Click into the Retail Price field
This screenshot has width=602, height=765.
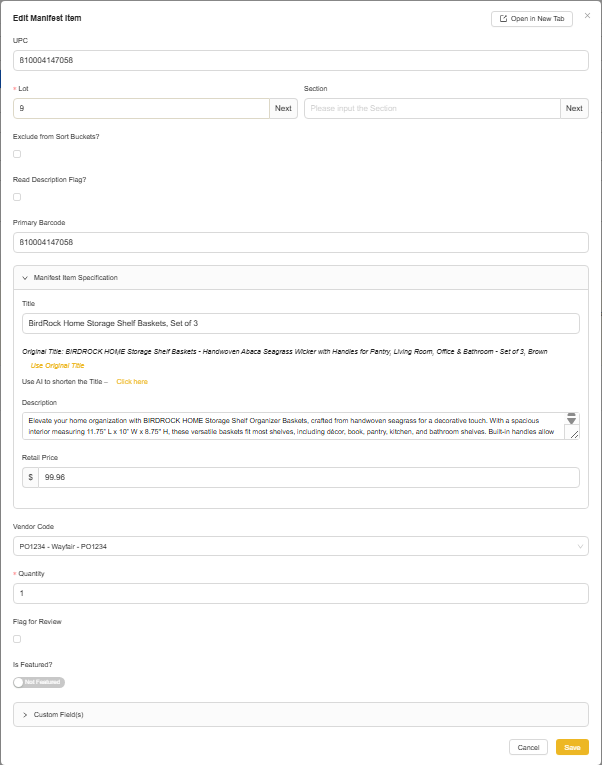(308, 477)
